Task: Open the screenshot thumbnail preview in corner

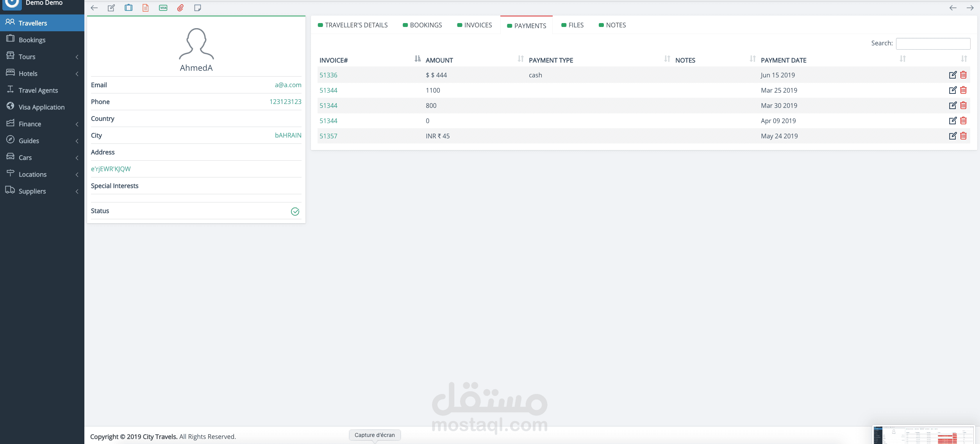Action: pyautogui.click(x=923, y=435)
